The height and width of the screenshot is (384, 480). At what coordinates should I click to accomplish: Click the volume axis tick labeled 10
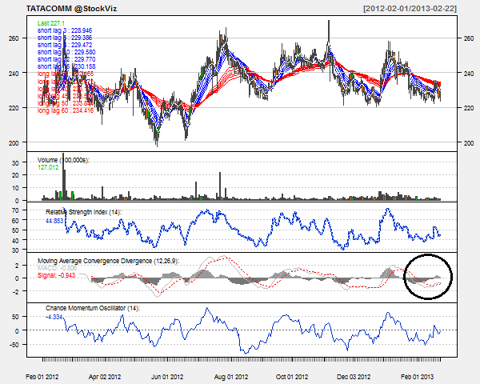16,188
